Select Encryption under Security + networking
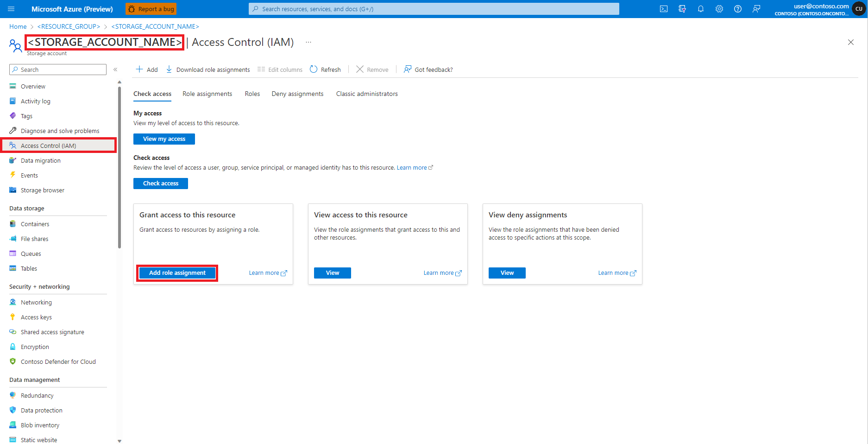868x444 pixels. click(34, 346)
